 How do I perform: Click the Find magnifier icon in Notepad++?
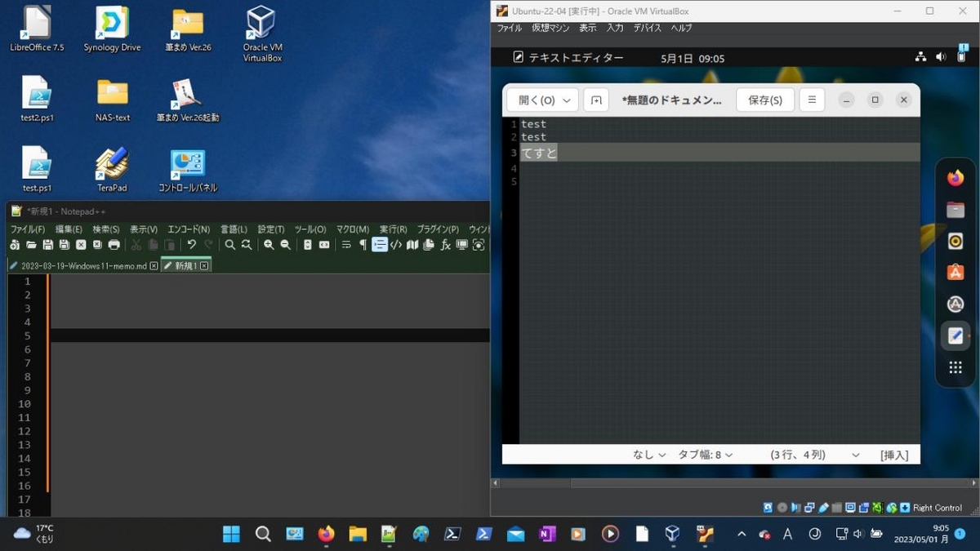(x=230, y=245)
